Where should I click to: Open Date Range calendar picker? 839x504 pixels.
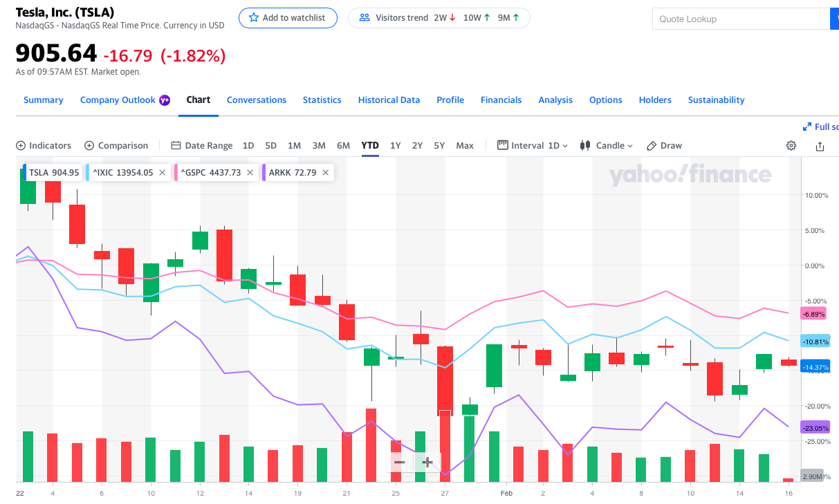202,146
